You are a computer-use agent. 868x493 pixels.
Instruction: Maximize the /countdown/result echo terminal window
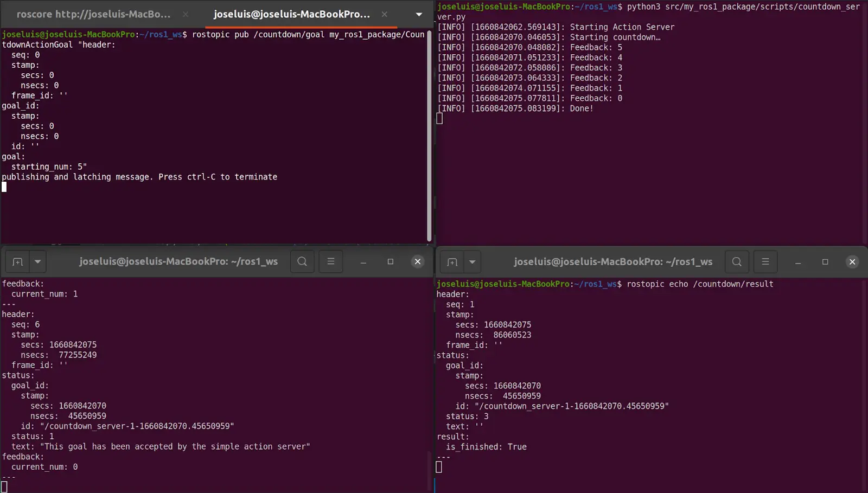pyautogui.click(x=825, y=262)
